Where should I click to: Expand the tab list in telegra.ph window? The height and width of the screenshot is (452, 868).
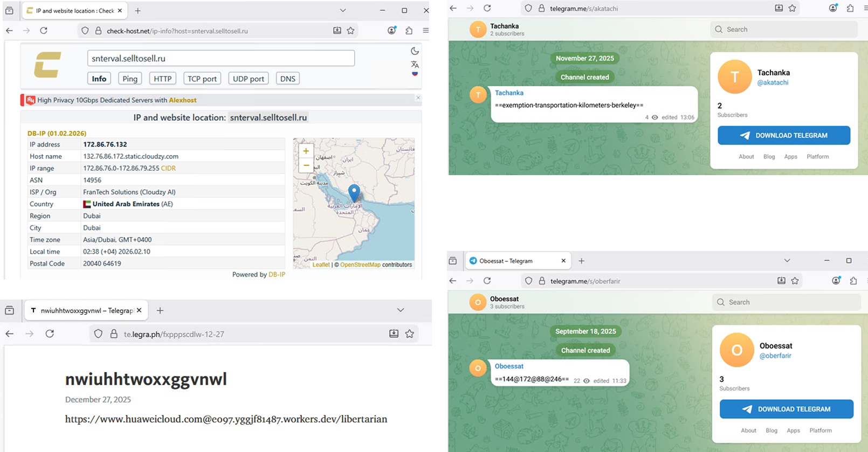point(401,310)
